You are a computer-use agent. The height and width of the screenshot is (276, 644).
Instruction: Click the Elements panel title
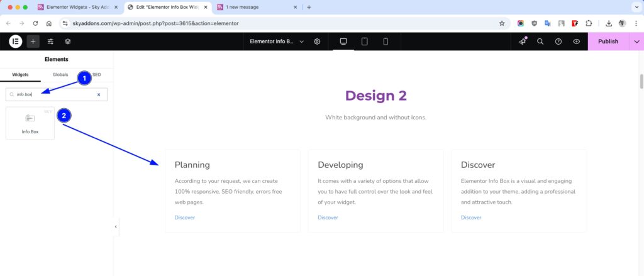click(56, 59)
